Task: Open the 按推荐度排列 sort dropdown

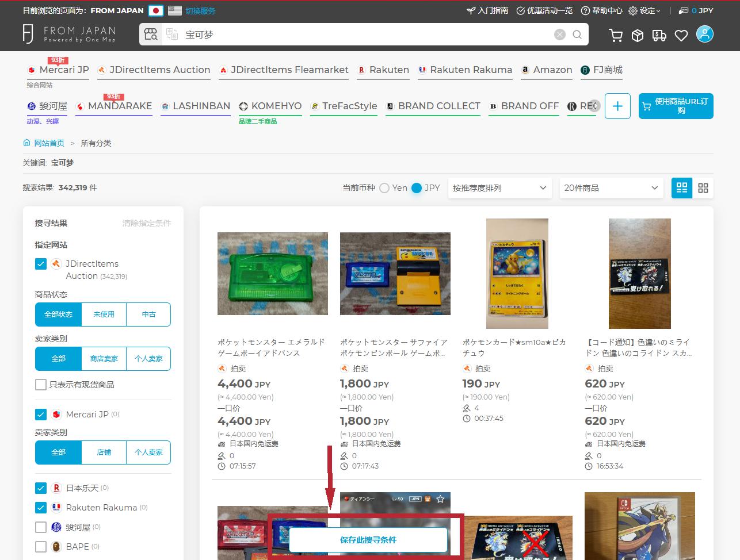Action: coord(499,188)
